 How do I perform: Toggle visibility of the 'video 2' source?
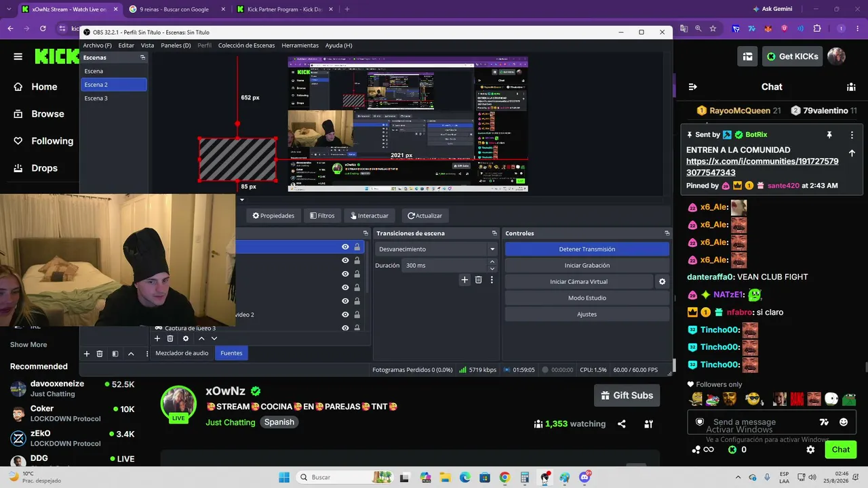(345, 314)
